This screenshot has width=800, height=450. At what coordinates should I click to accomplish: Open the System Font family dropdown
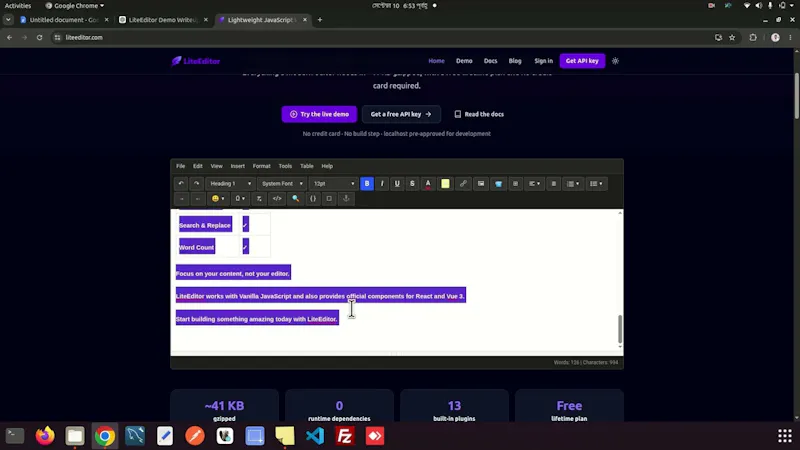point(282,184)
